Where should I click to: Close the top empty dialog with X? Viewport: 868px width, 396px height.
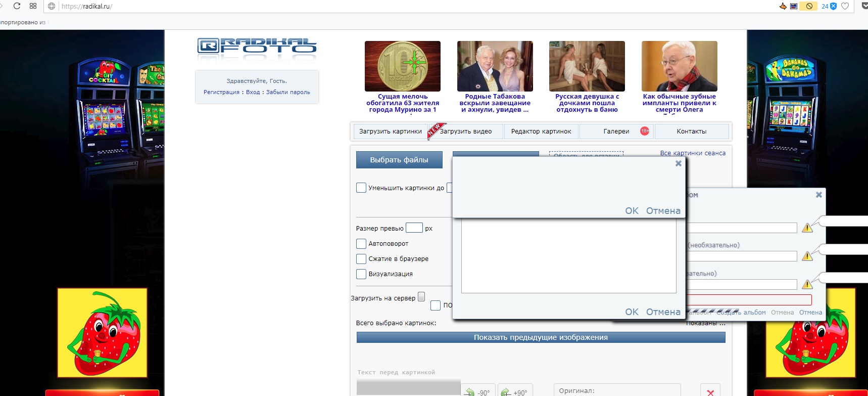(679, 163)
